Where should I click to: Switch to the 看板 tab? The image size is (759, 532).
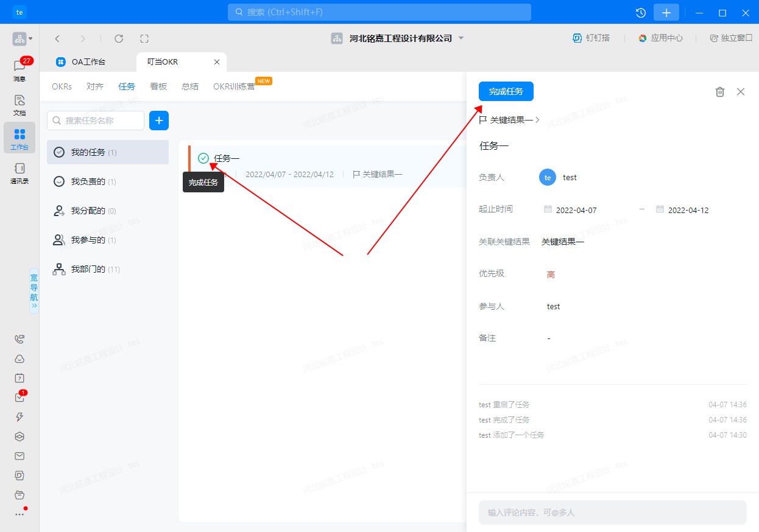coord(158,86)
